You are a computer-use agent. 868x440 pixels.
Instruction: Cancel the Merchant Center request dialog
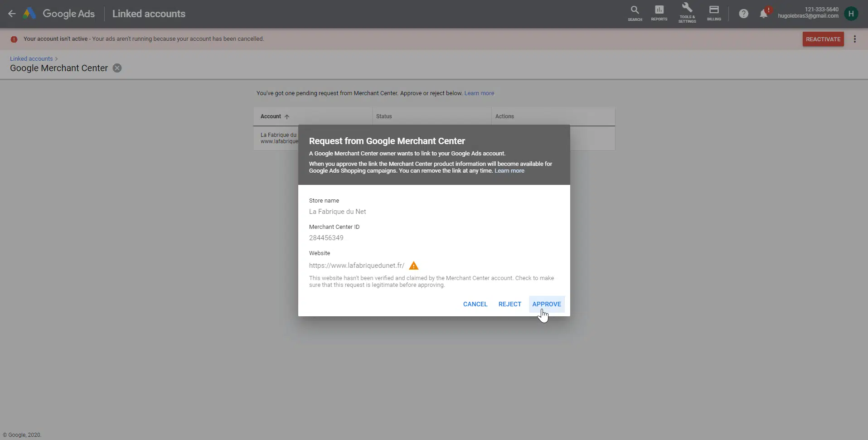tap(475, 304)
